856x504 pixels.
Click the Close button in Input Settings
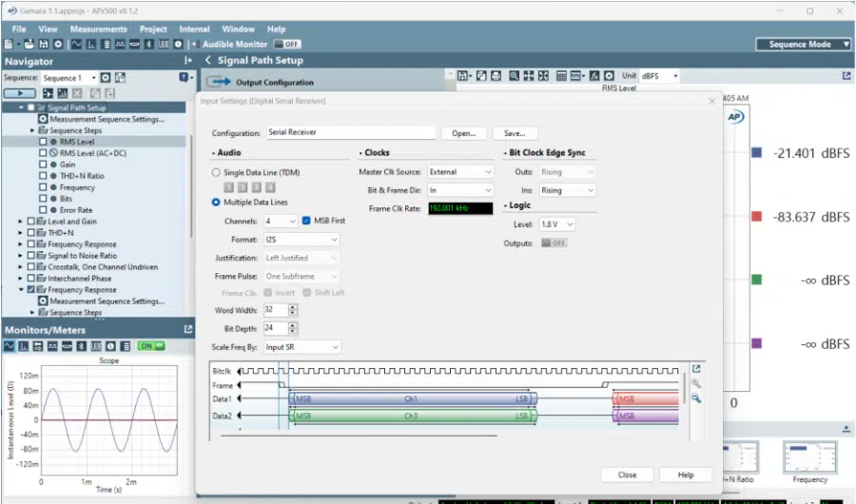pyautogui.click(x=627, y=475)
